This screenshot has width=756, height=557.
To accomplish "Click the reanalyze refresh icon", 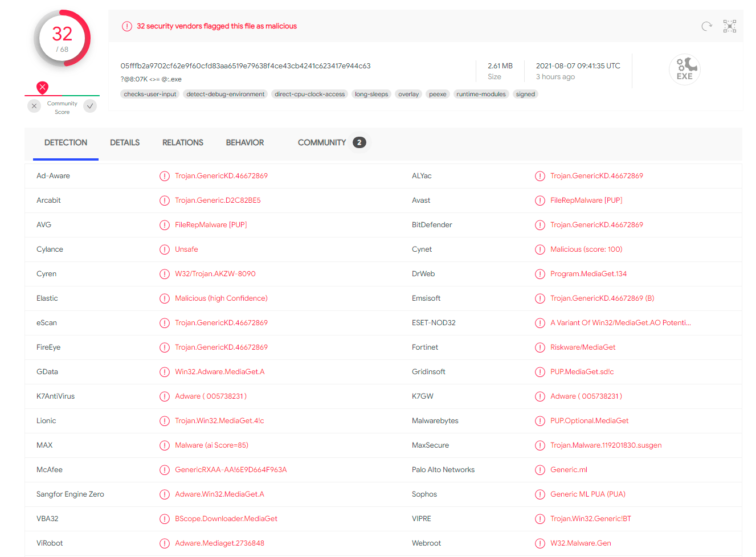I will click(707, 26).
